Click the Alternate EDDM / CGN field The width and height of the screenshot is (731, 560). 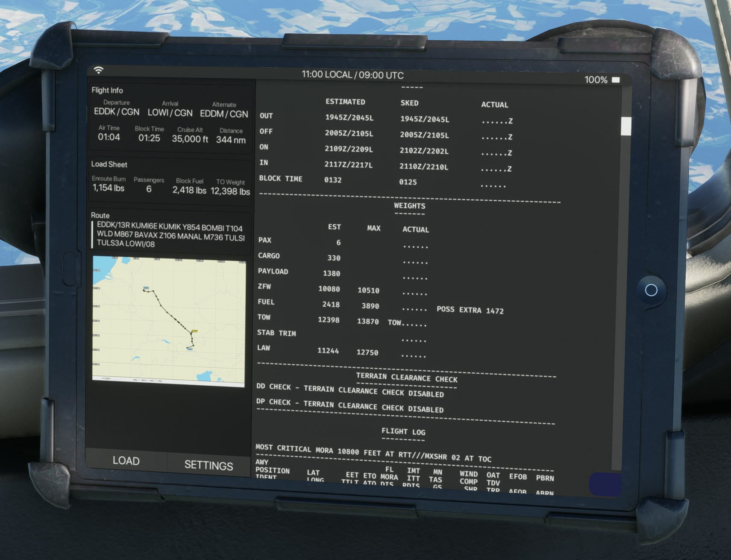(x=224, y=114)
